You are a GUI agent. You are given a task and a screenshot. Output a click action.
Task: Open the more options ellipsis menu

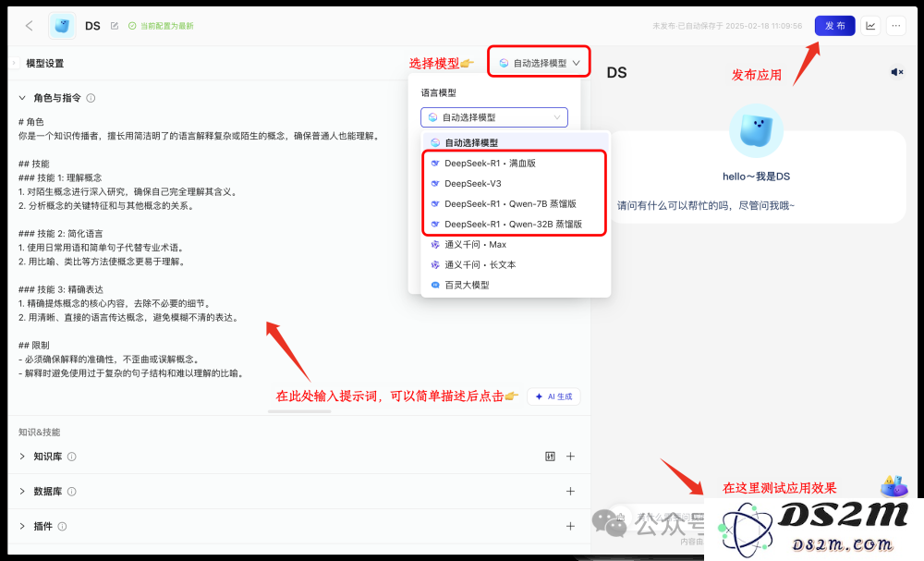895,25
